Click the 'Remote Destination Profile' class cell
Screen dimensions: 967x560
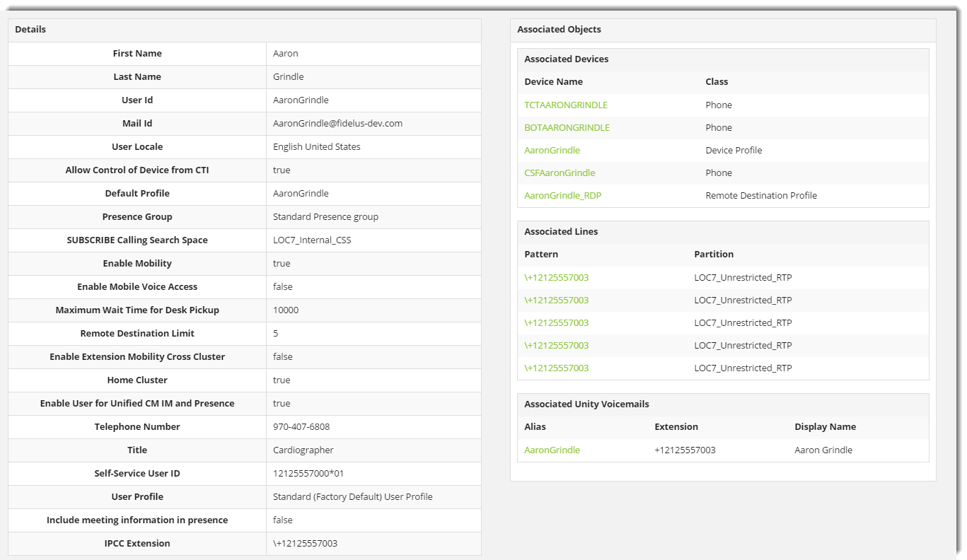click(x=761, y=195)
